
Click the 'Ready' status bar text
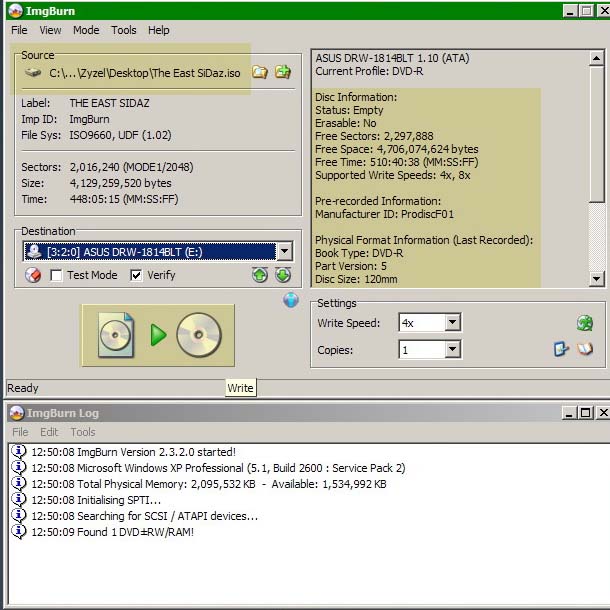[x=23, y=388]
